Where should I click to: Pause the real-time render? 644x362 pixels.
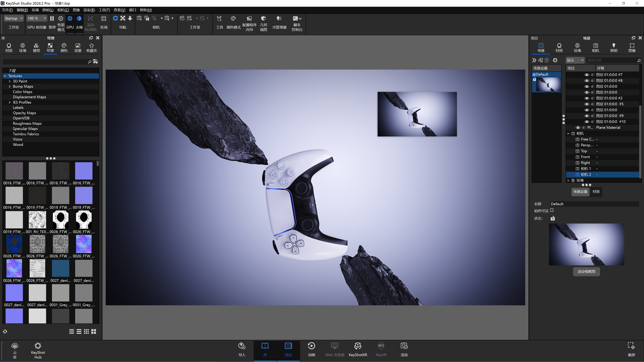click(52, 22)
